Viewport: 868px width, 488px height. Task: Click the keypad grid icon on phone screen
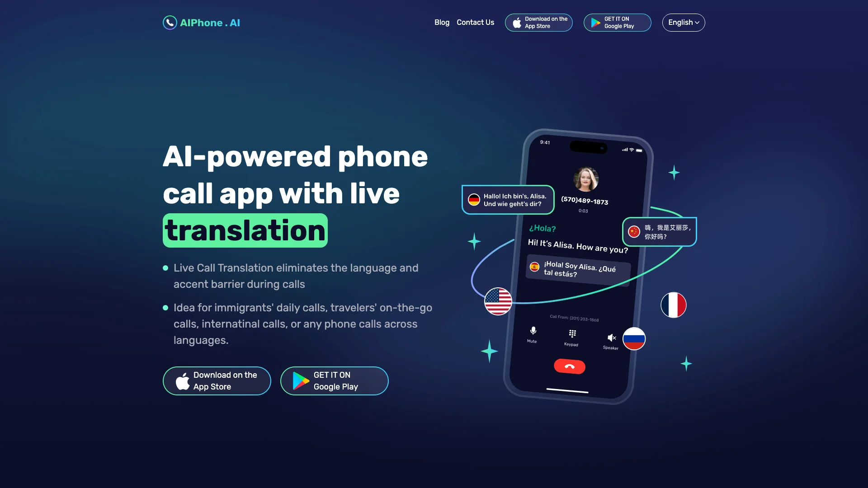click(x=570, y=333)
